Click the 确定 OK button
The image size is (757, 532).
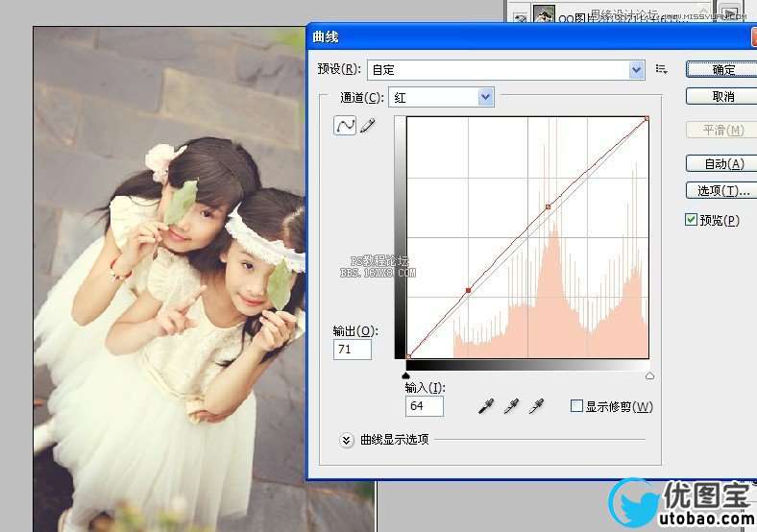tap(722, 69)
